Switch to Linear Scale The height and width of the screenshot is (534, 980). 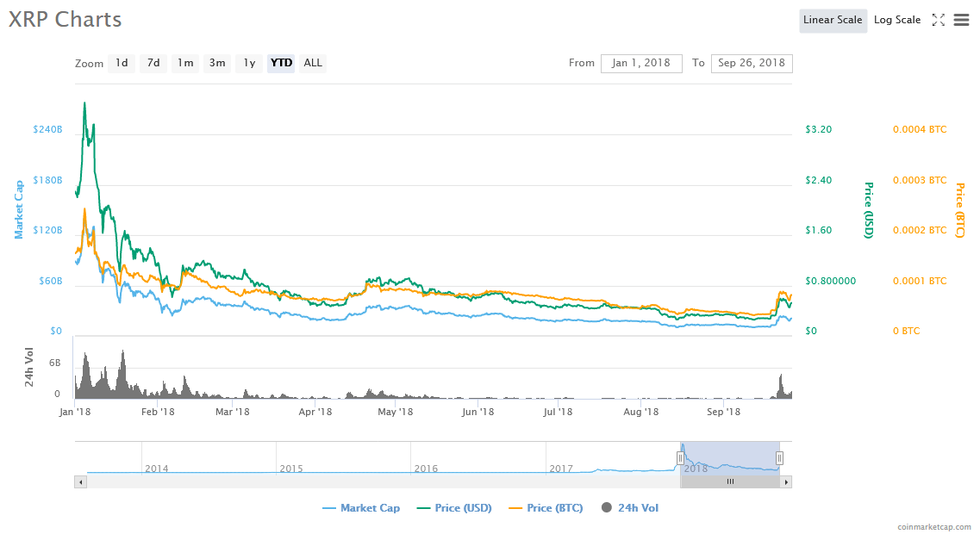tap(833, 20)
